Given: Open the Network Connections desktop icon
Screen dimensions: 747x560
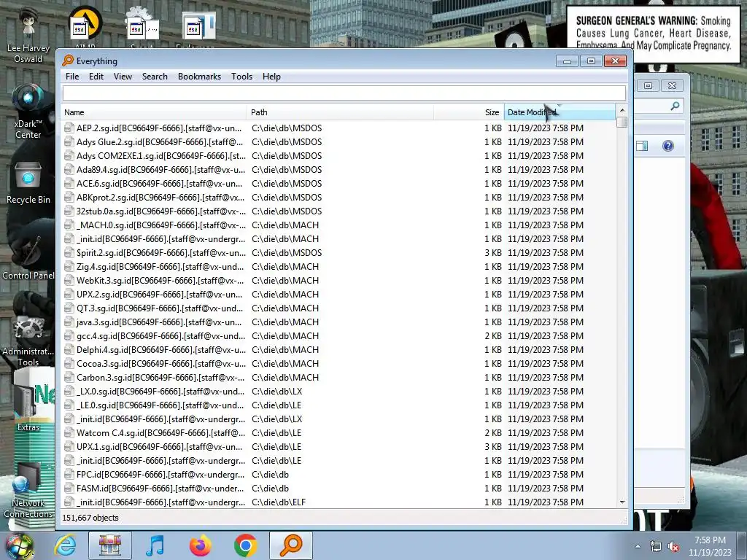Looking at the screenshot, I should [28, 491].
